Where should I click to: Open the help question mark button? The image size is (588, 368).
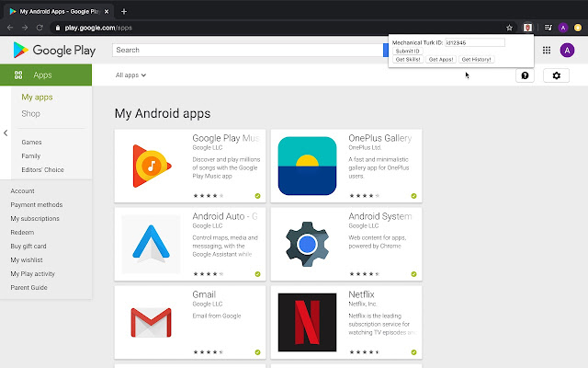pyautogui.click(x=525, y=75)
